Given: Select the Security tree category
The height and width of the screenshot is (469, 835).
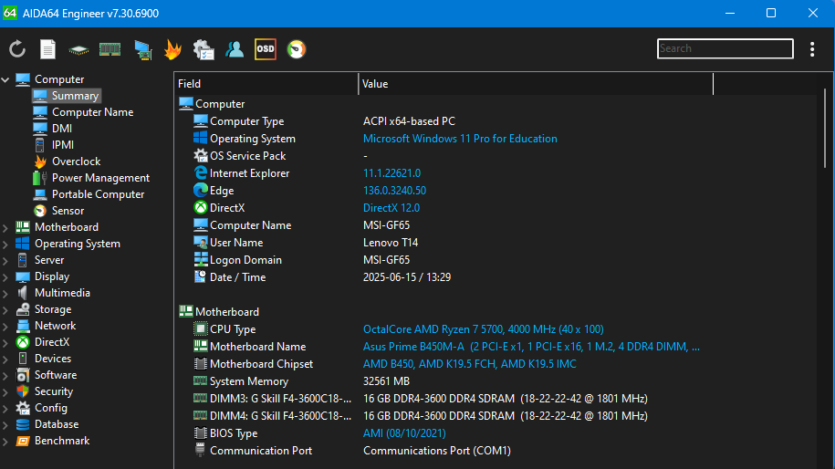Looking at the screenshot, I should pyautogui.click(x=53, y=391).
